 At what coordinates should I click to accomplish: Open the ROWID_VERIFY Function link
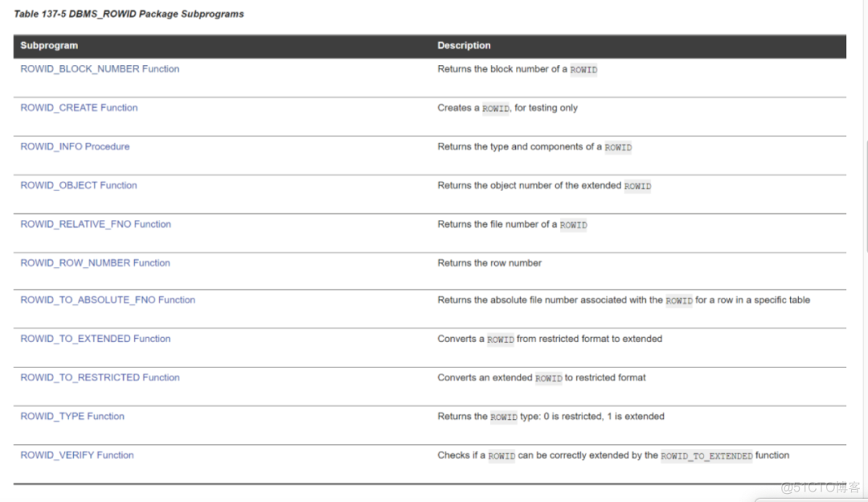(75, 455)
